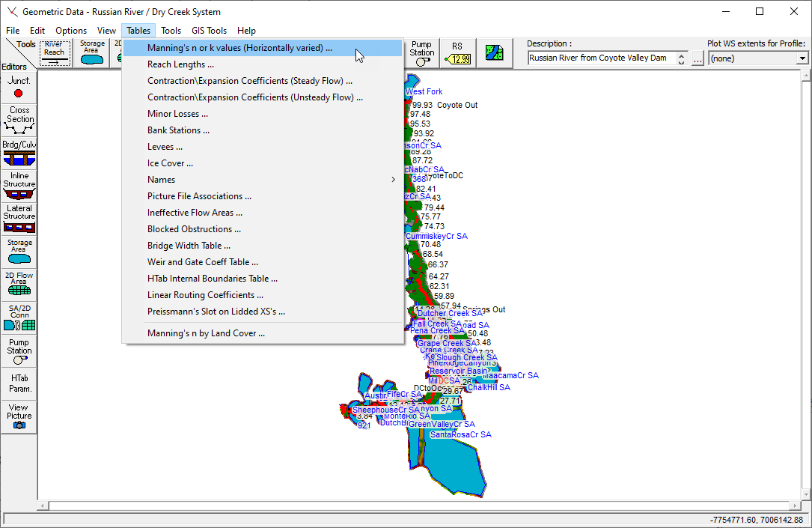812x528 pixels.
Task: Decrement the description spinner down arrow
Action: 682,62
